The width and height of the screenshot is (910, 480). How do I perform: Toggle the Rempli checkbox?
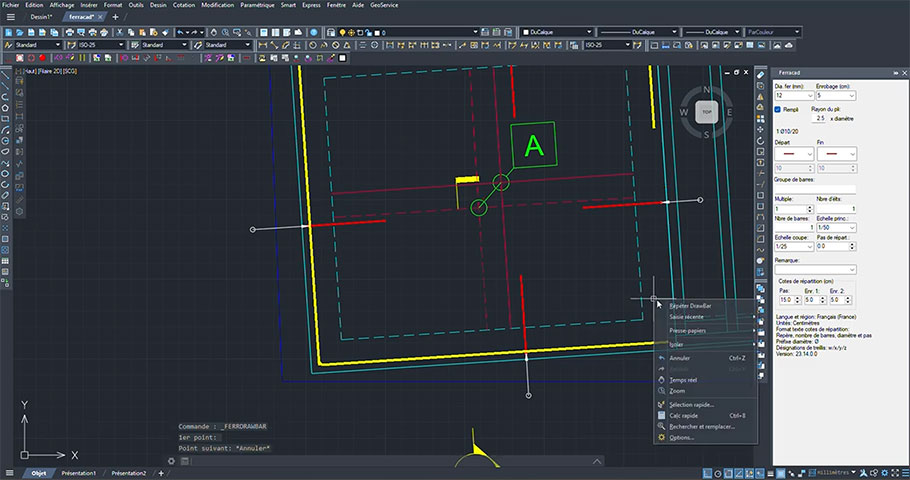778,109
